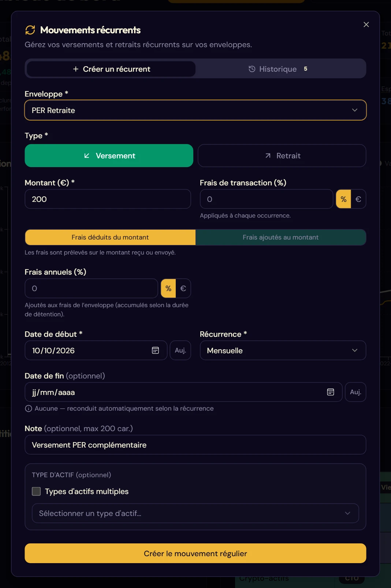The image size is (391, 588).
Task: Enable Types d'actifs multiples checkbox
Action: [36, 491]
